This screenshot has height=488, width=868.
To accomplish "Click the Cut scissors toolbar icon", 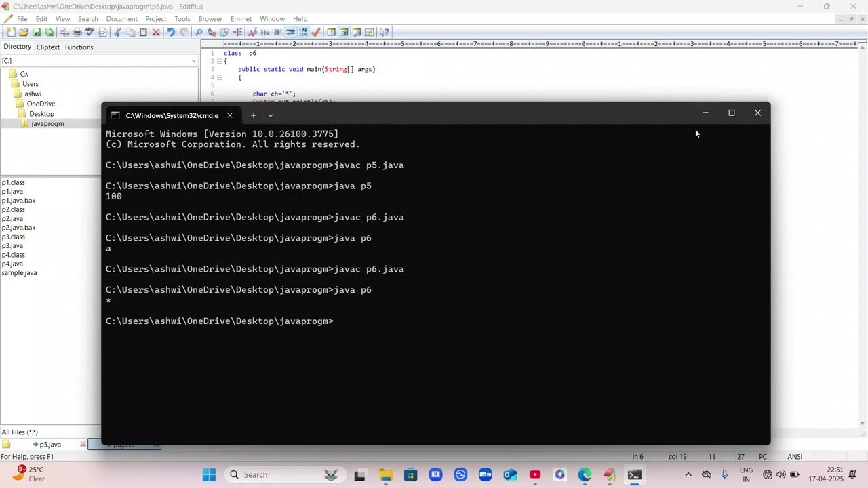I will pos(117,32).
